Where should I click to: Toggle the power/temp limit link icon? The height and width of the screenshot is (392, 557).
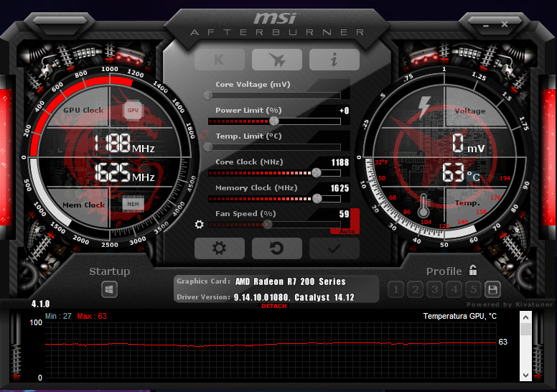pyautogui.click(x=204, y=135)
